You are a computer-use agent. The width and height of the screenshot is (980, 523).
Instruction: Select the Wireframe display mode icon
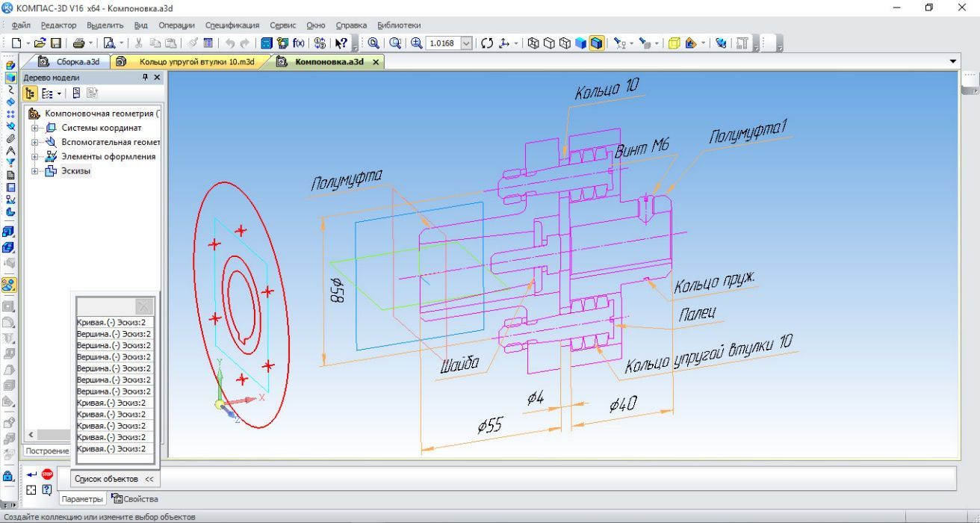tap(533, 43)
